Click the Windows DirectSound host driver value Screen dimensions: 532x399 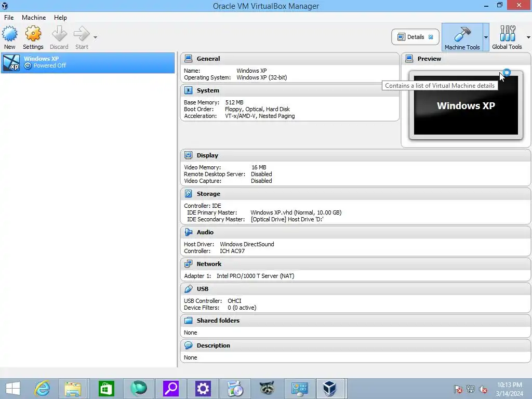(247, 244)
